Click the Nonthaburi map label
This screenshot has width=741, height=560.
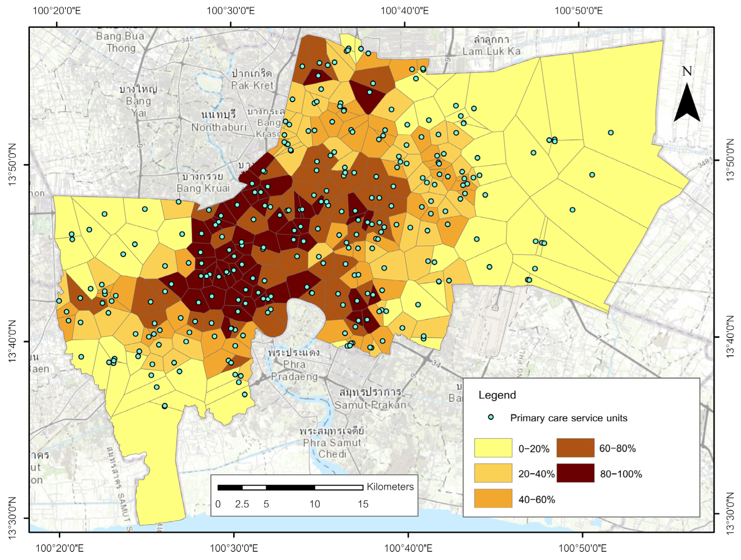pos(219,127)
